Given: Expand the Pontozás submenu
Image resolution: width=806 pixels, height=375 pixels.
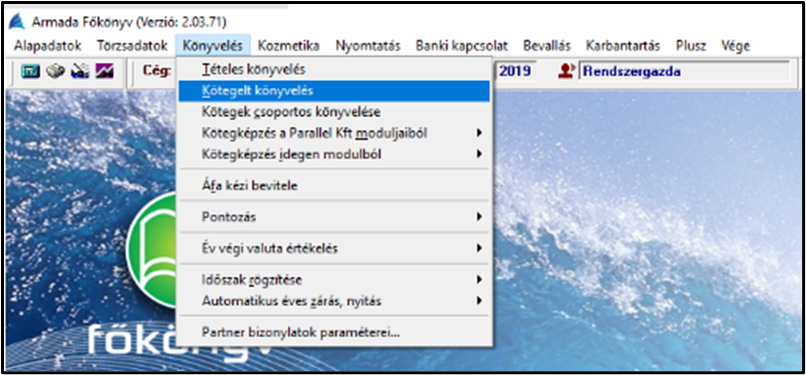Looking at the screenshot, I should [334, 217].
